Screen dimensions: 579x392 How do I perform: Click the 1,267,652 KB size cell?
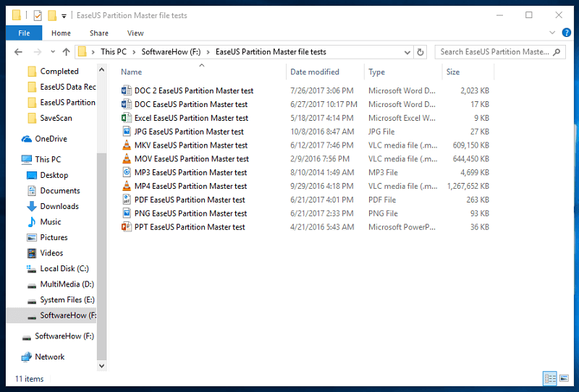click(468, 186)
